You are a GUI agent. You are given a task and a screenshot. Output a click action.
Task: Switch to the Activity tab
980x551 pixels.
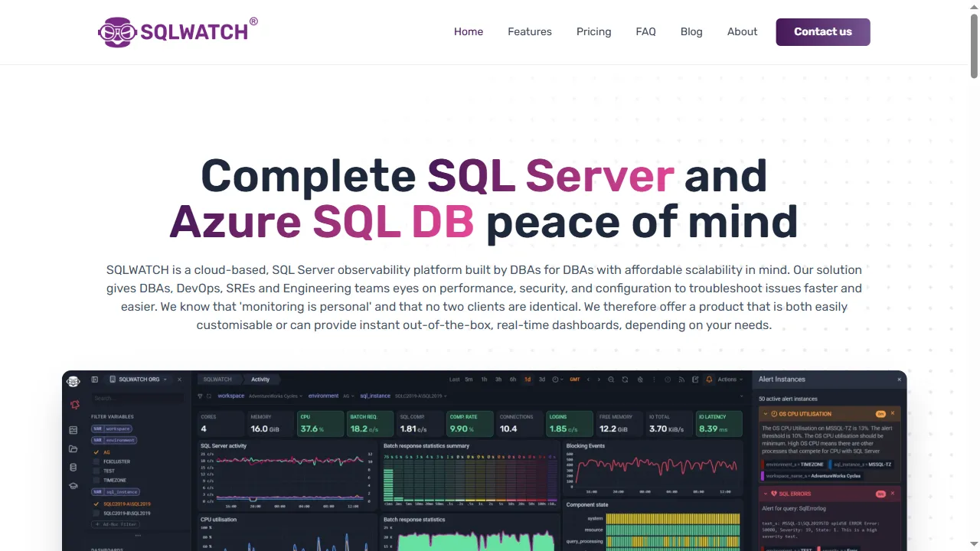260,379
